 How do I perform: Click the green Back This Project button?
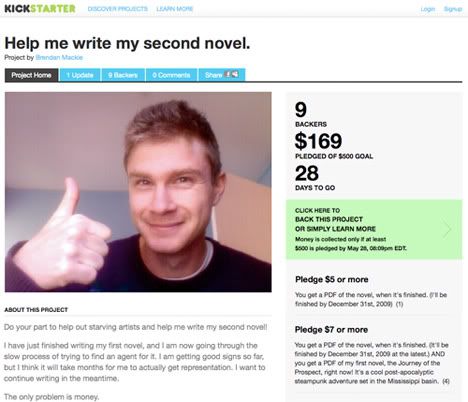pos(374,229)
